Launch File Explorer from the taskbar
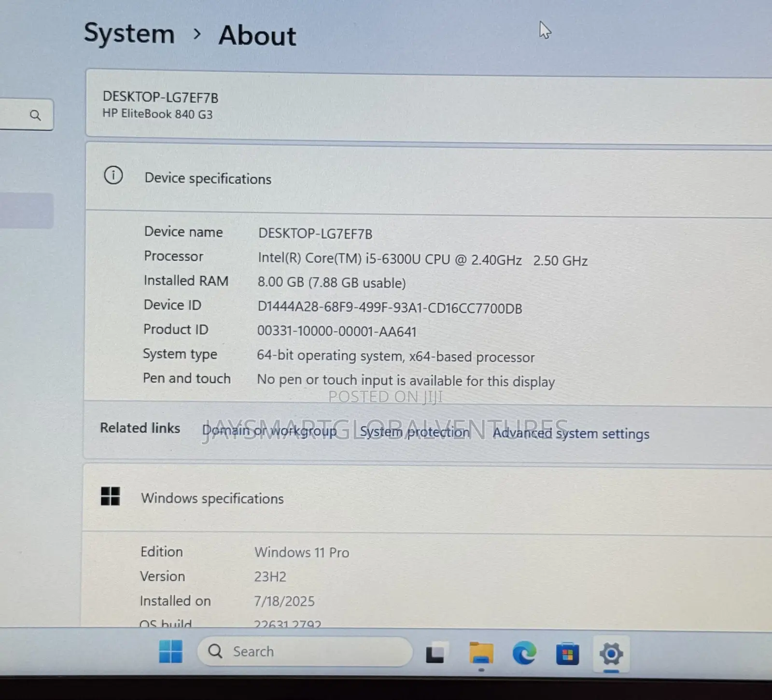772x700 pixels. tap(481, 653)
